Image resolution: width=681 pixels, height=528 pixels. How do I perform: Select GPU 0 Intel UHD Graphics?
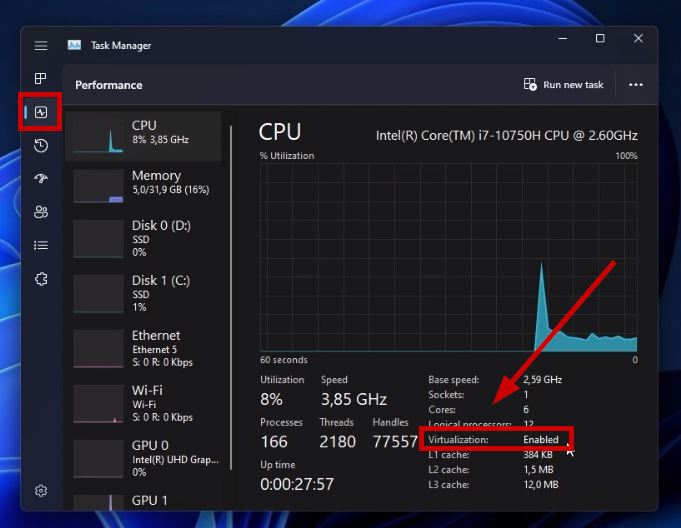pos(143,459)
